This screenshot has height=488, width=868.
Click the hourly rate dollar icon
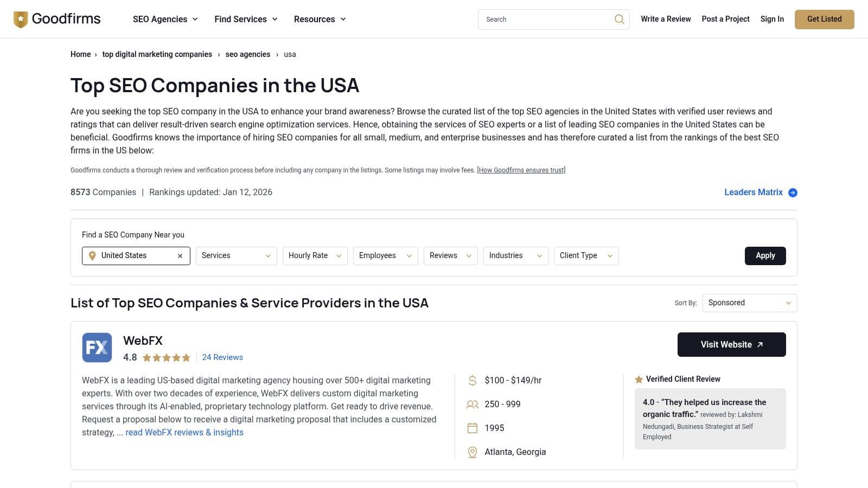473,381
